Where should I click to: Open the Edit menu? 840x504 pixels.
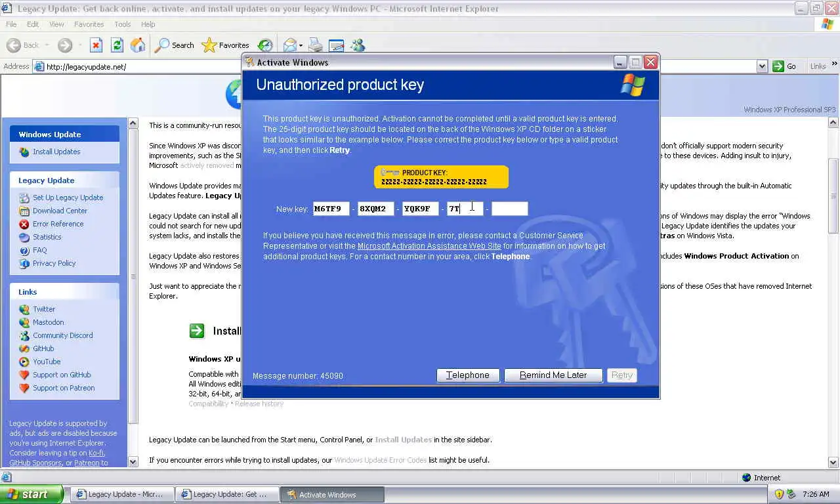pos(33,24)
